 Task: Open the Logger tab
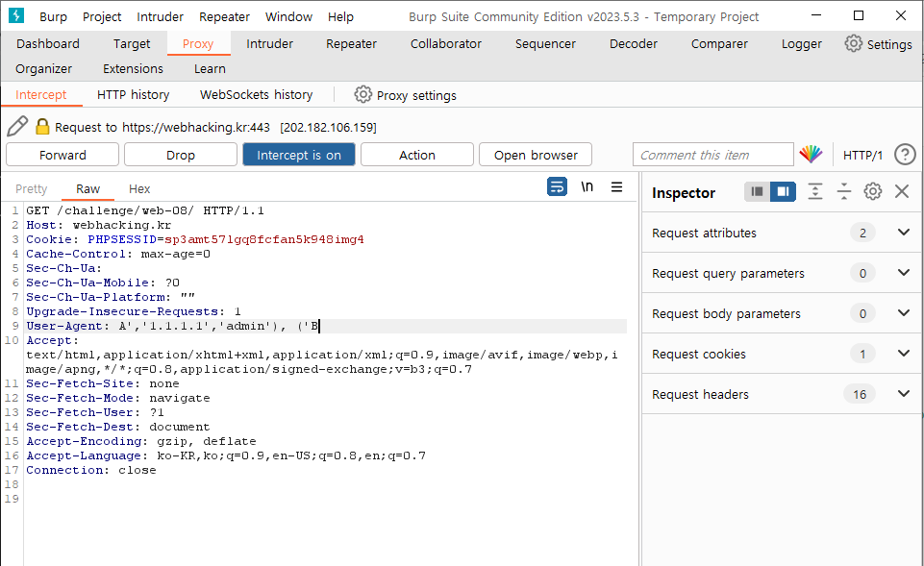802,43
